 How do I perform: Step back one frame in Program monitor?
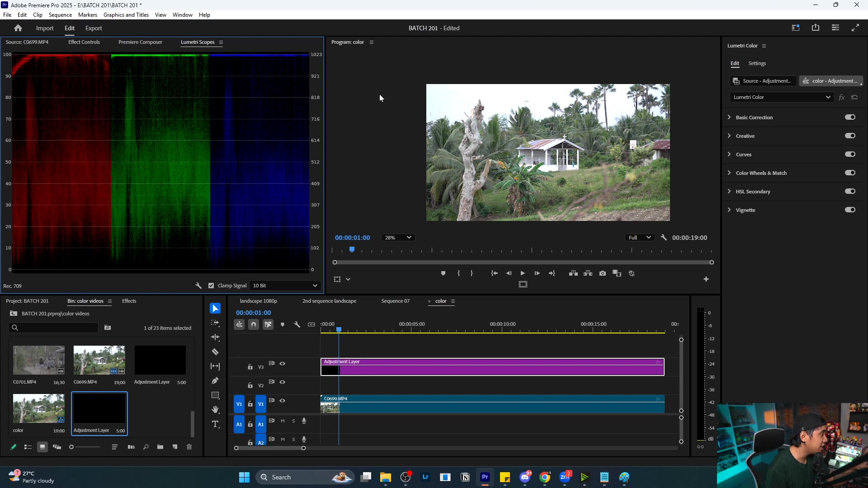[x=509, y=273]
